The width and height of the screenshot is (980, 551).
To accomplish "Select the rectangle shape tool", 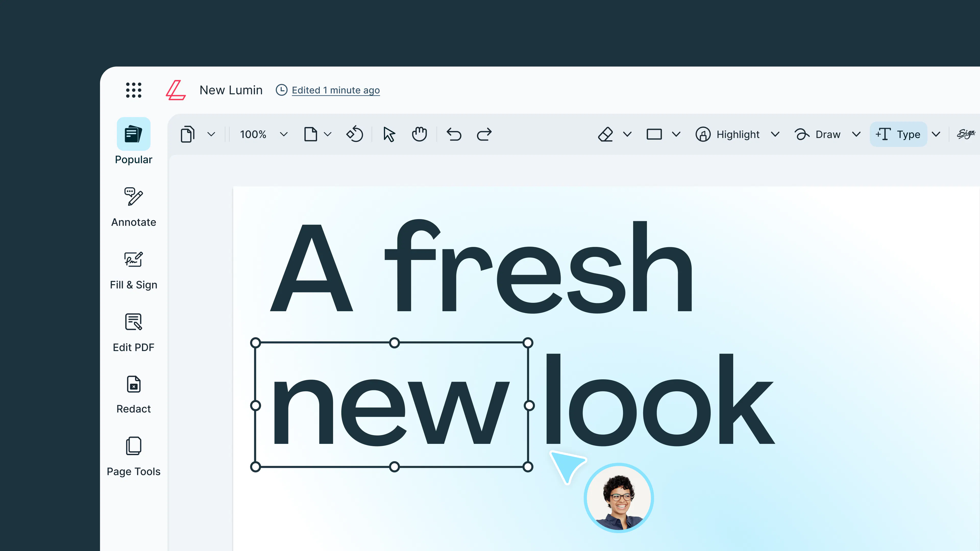I will pos(654,134).
